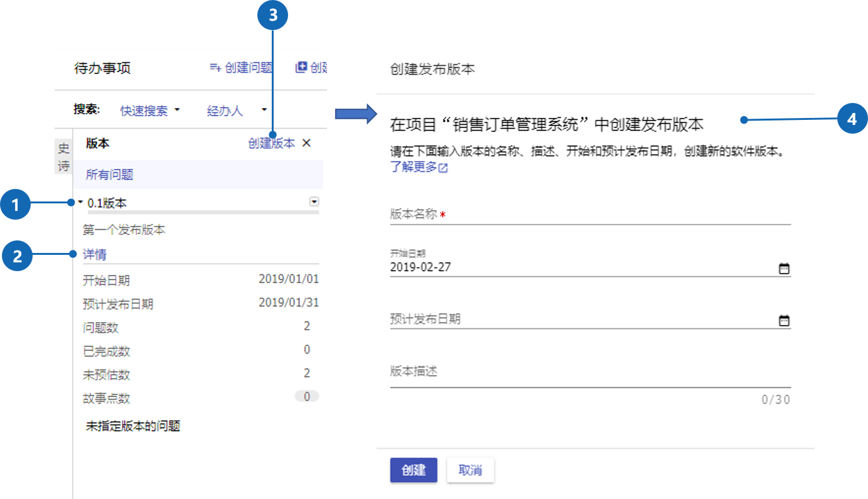The height and width of the screenshot is (499, 868).
Task: Select 所有问题 in the version list
Action: 198,174
